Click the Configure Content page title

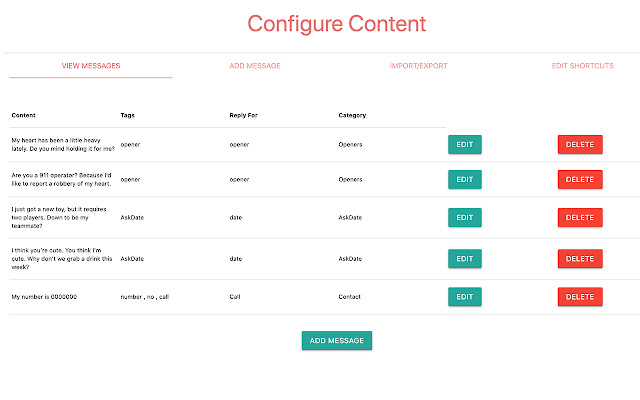pos(337,24)
